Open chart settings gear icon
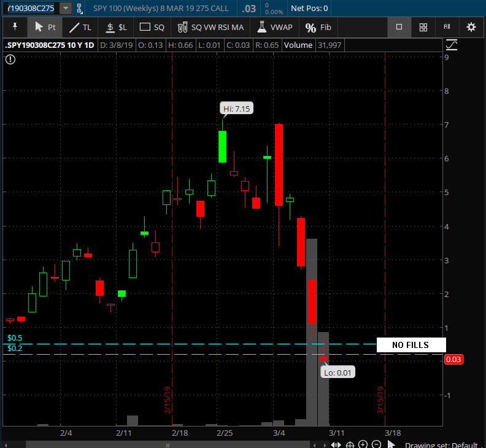Screen dimensions: 486x448 (471, 27)
